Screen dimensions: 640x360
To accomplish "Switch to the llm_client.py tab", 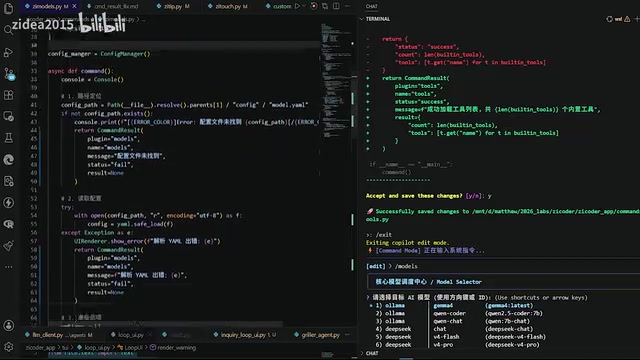I will click(x=58, y=335).
